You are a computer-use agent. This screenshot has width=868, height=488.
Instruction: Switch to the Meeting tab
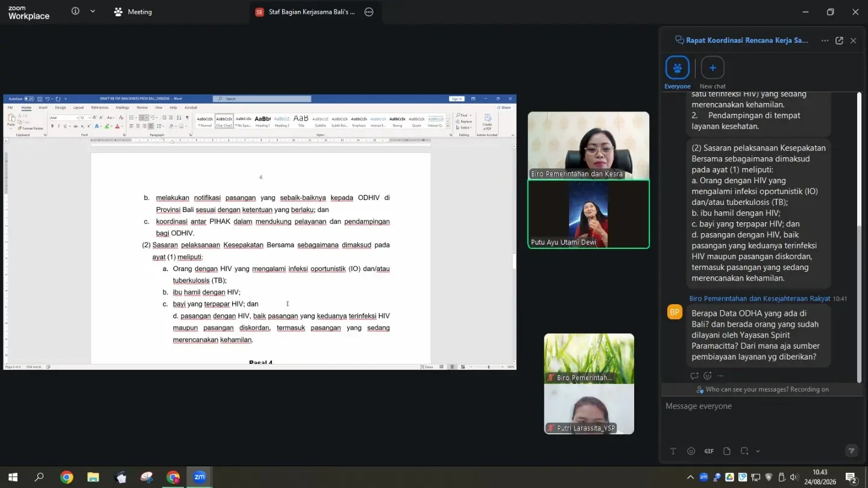pos(133,11)
